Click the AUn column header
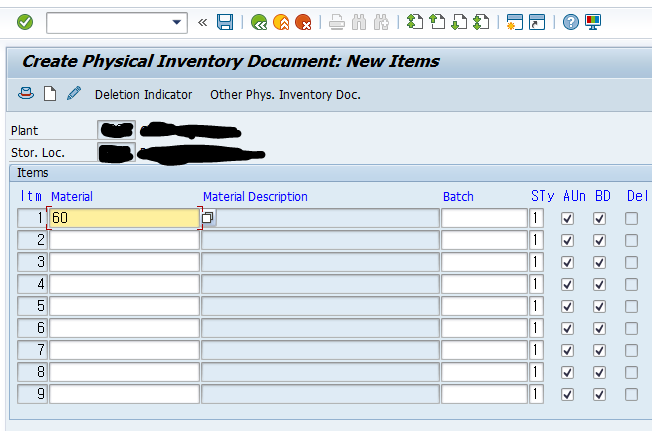 pos(574,196)
